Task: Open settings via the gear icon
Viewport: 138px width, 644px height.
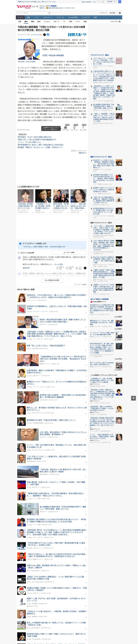Action: (120, 13)
